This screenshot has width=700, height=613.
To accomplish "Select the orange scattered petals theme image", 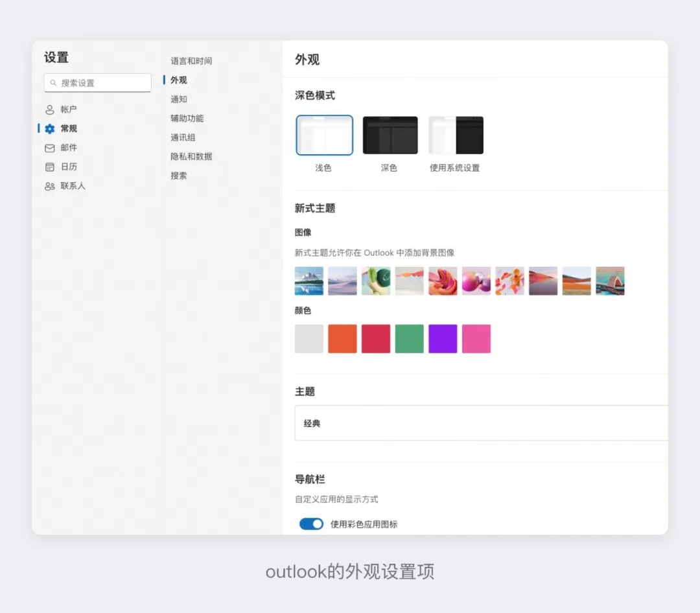I will (x=510, y=281).
